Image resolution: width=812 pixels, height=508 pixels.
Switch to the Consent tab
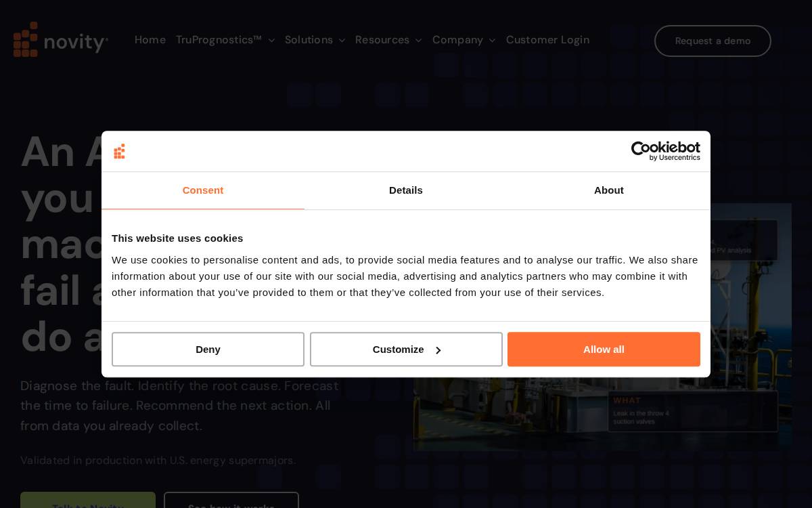click(203, 190)
